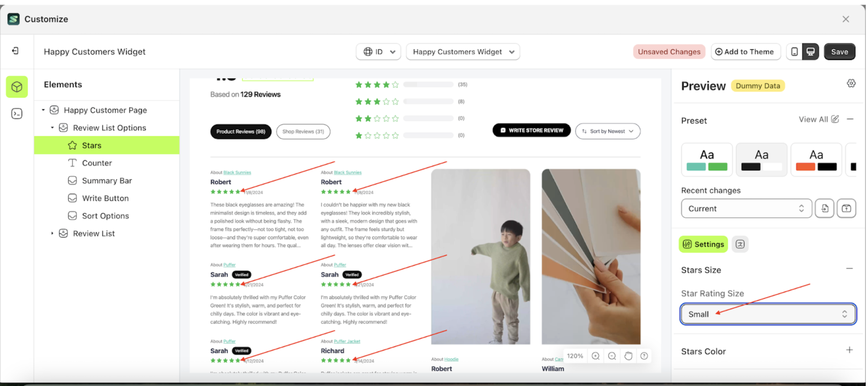Open the Preview settings gear icon

point(851,83)
